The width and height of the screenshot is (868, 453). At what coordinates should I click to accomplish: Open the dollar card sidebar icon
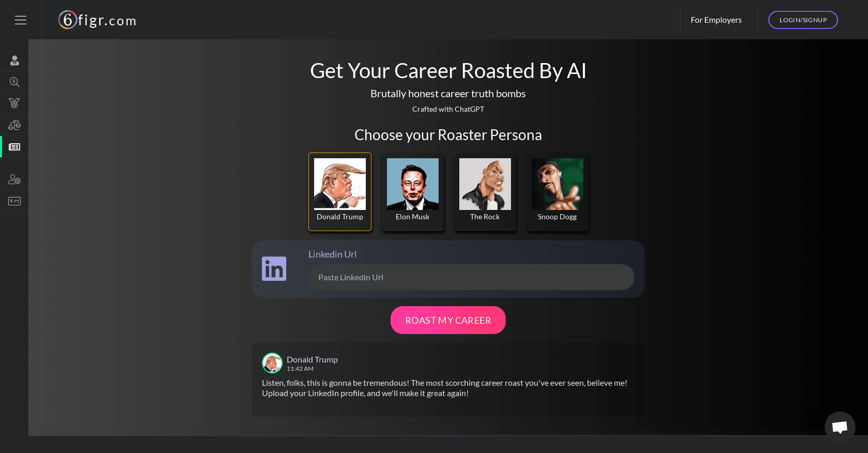[14, 201]
